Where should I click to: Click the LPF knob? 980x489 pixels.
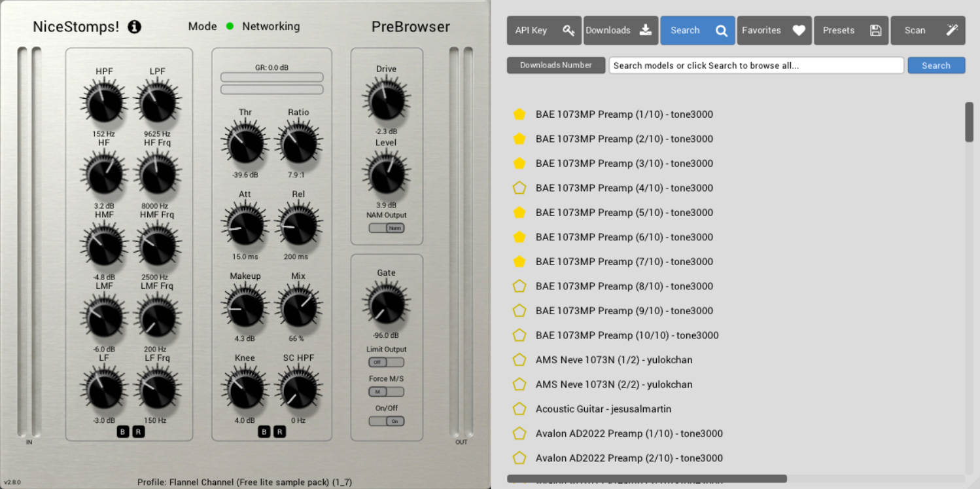pyautogui.click(x=158, y=102)
